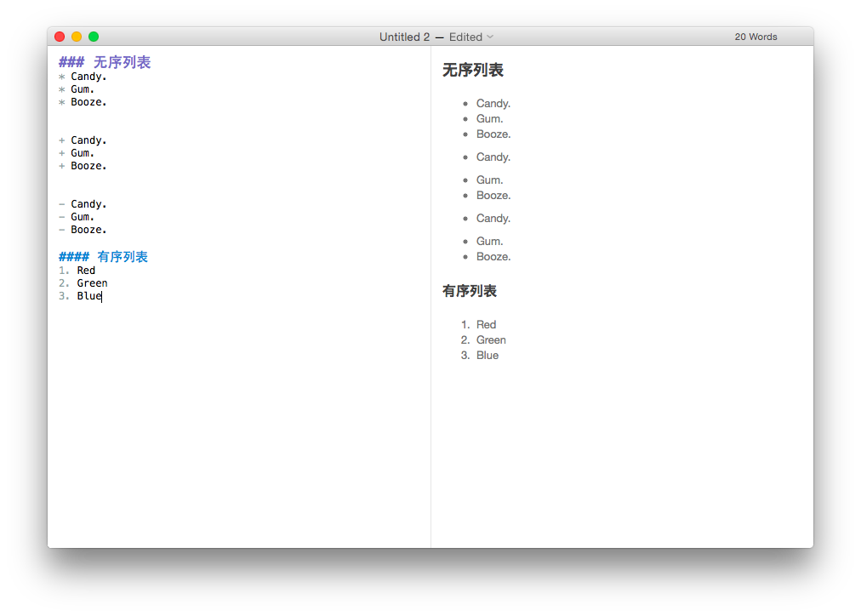Click the 有序列表 heading in preview
The width and height of the screenshot is (861, 616).
(x=470, y=291)
